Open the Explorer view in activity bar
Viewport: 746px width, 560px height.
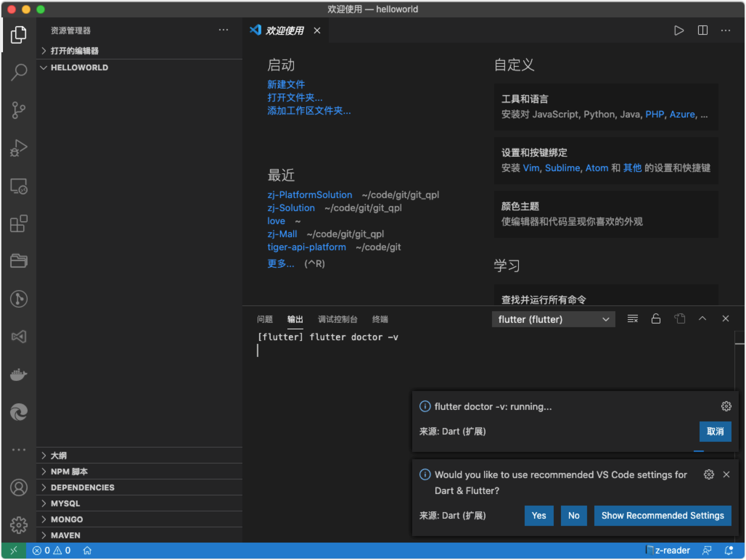pyautogui.click(x=19, y=35)
